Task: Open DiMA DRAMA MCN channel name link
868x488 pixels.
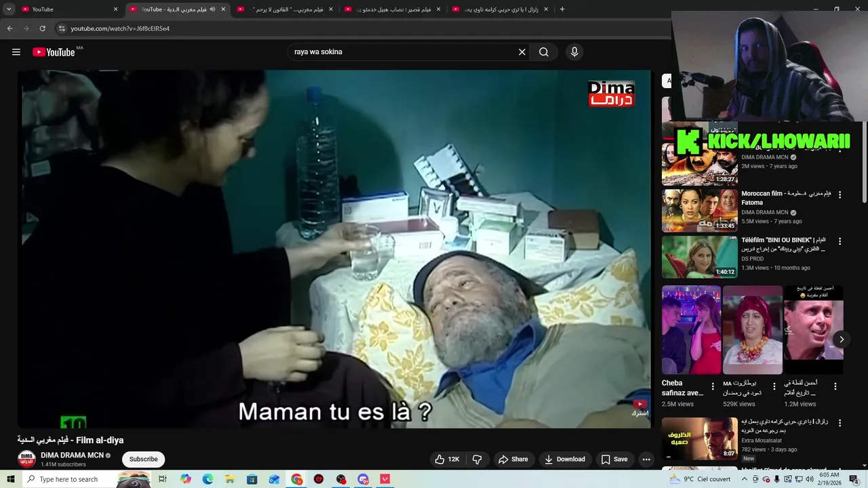Action: click(x=72, y=455)
